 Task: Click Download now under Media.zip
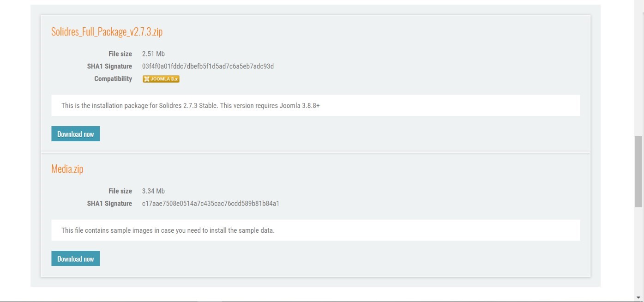[x=75, y=259]
